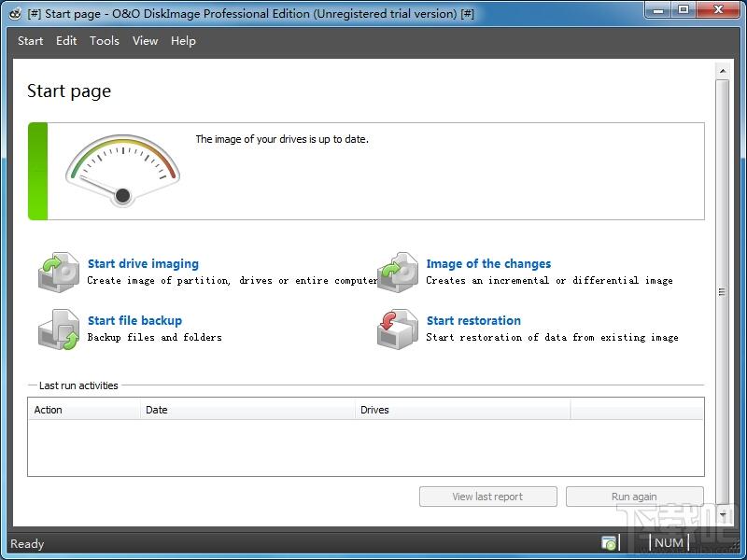Click the Start drive imaging icon
This screenshot has width=747, height=560.
59,273
